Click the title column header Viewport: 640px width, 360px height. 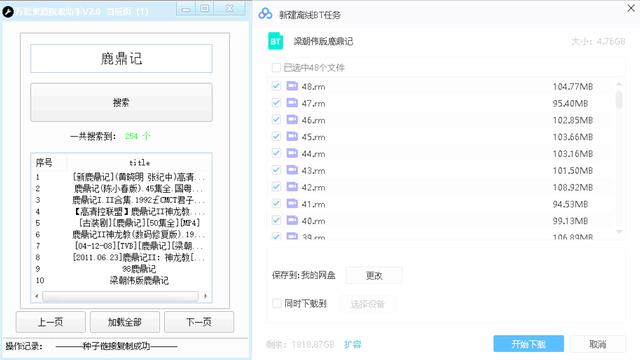pyautogui.click(x=139, y=162)
